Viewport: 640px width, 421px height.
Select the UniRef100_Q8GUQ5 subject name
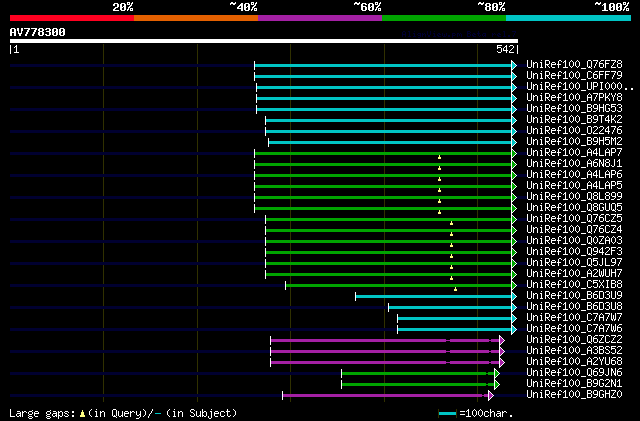(574, 208)
